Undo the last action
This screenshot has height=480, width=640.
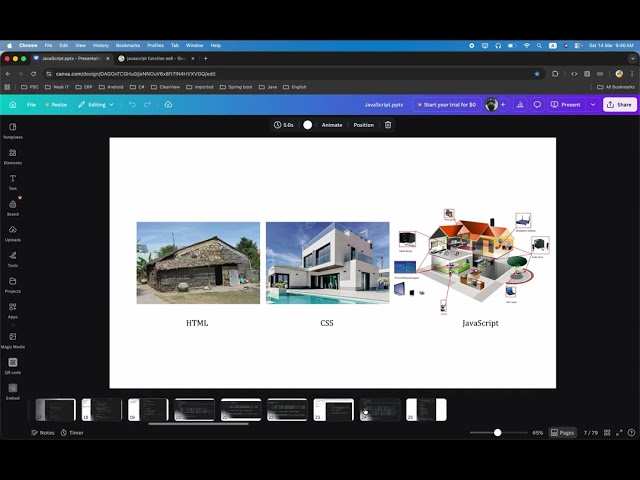click(132, 104)
